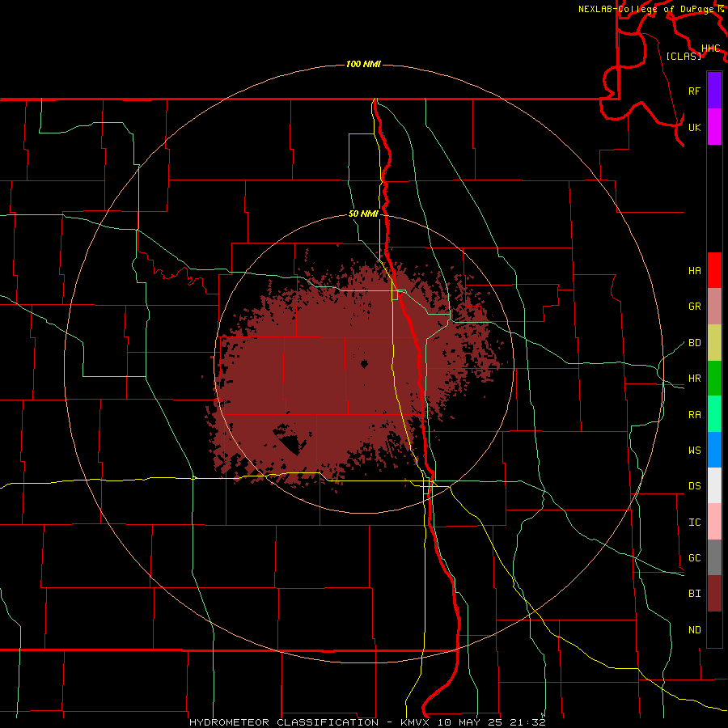
Task: Click the RF legend label
Action: click(694, 91)
